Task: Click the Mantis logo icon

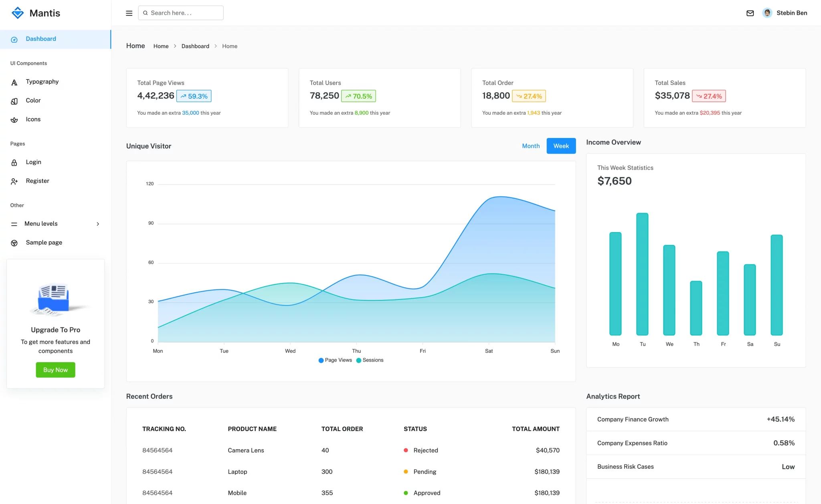Action: tap(18, 12)
